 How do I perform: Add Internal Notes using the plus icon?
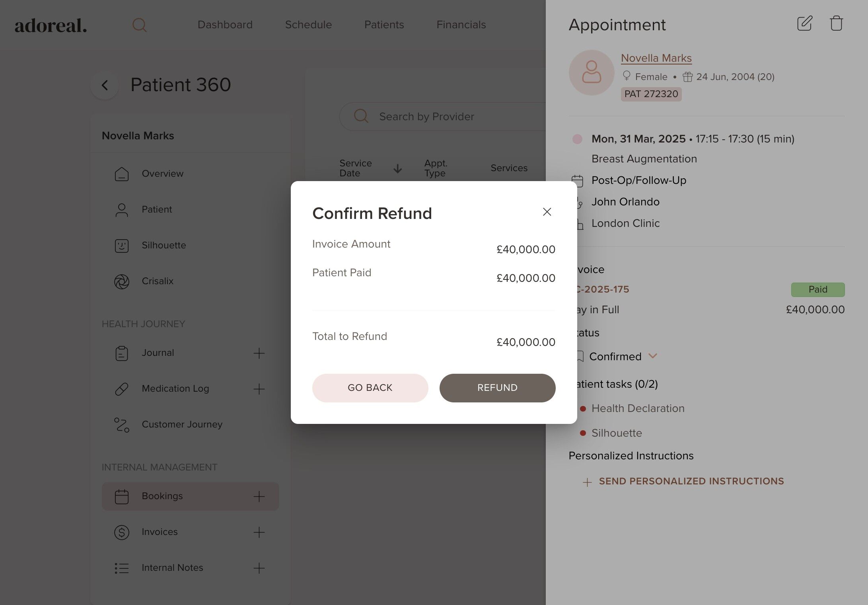tap(259, 568)
